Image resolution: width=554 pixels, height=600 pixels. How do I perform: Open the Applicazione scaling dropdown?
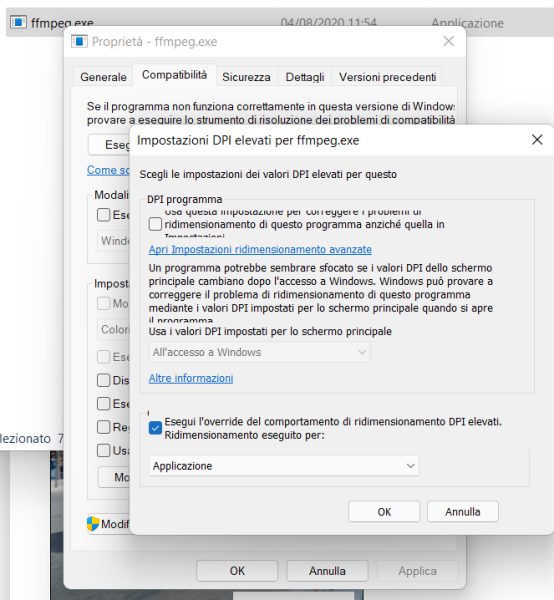(284, 466)
